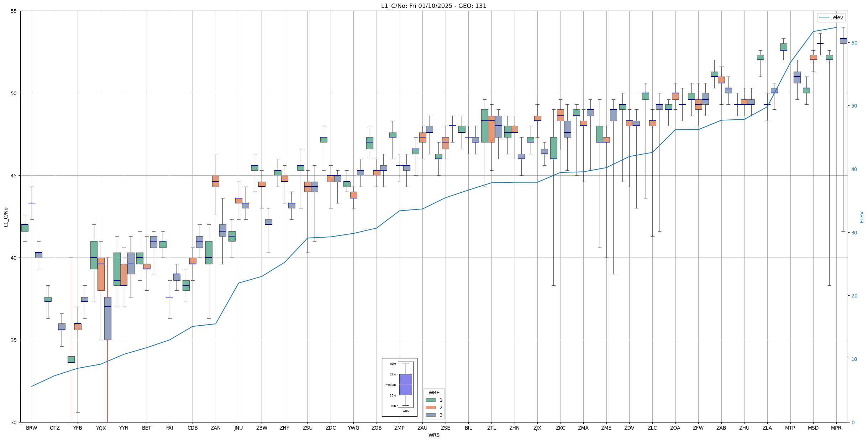868x441 pixels.
Task: Click the blue-gray WRE 3 legend swatch
Action: click(430, 415)
